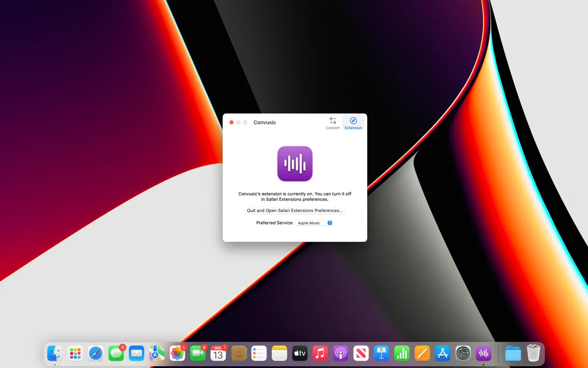Open System Preferences gear icon
This screenshot has height=368, width=588.
click(463, 353)
